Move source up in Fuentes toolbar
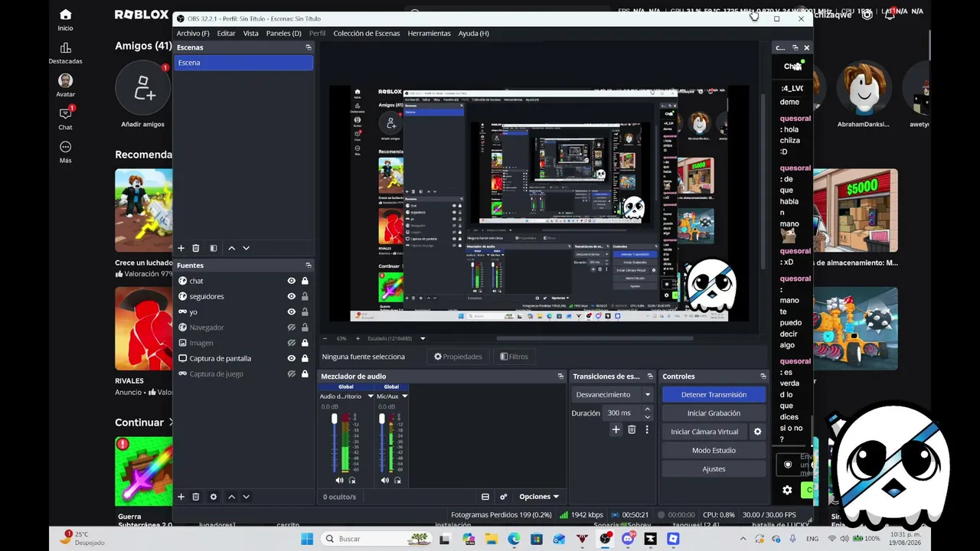Image resolution: width=980 pixels, height=551 pixels. (x=231, y=497)
